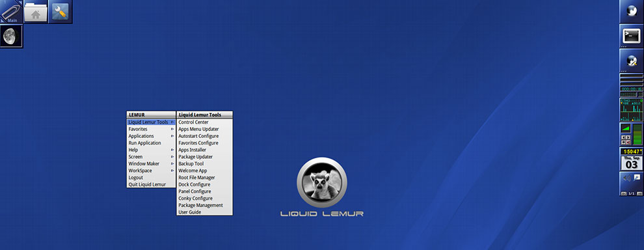
Task: Launch Welcome App
Action: pos(204,171)
